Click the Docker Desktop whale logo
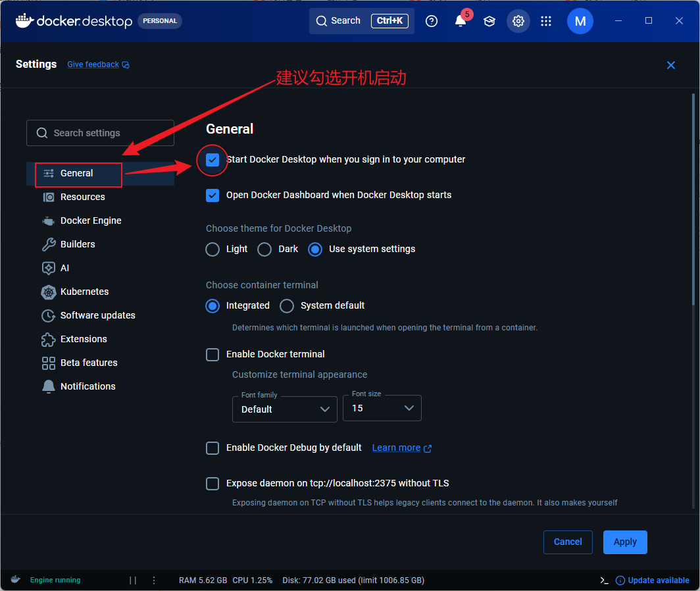This screenshot has height=591, width=700. (24, 20)
